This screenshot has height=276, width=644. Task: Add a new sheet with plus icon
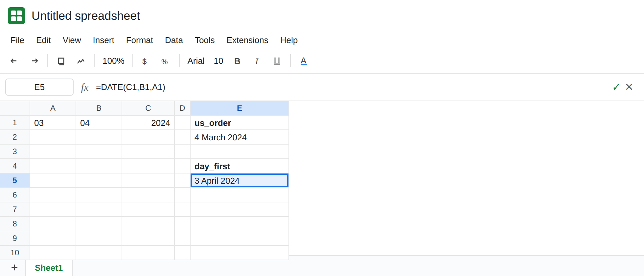tap(14, 267)
